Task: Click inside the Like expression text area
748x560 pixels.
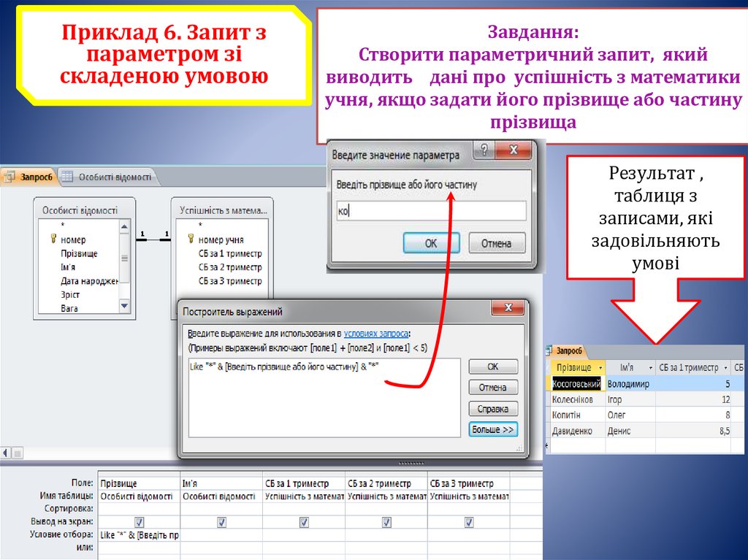Action: (x=324, y=398)
